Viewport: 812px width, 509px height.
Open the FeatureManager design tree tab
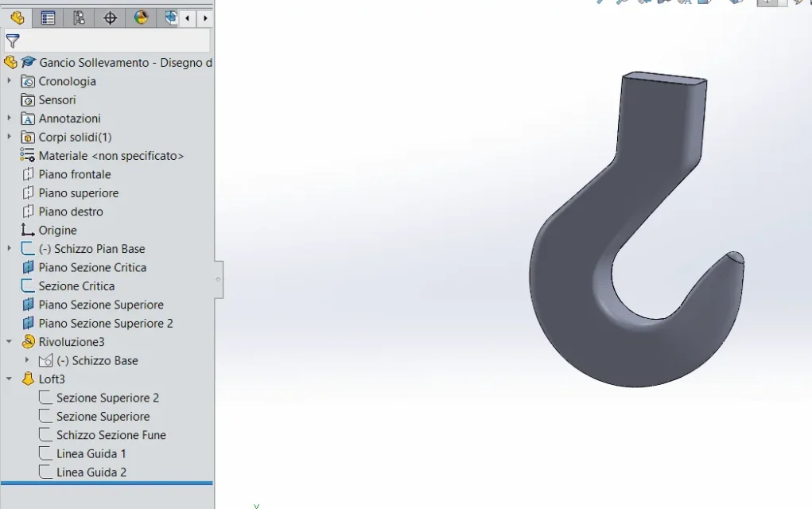[x=17, y=18]
